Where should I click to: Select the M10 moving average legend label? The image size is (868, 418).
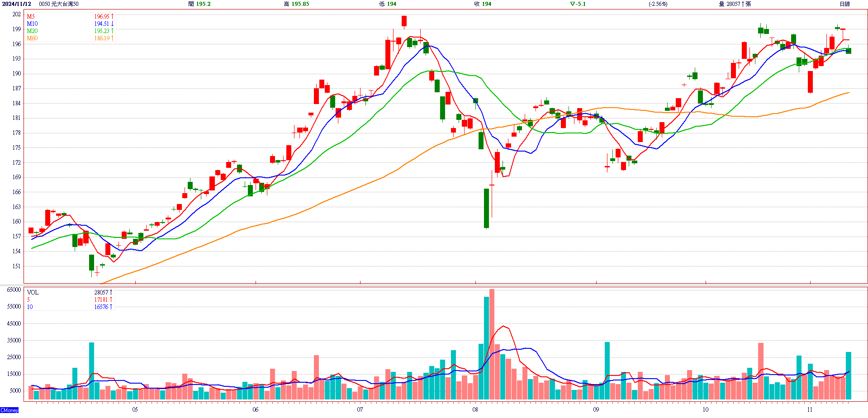coord(32,24)
